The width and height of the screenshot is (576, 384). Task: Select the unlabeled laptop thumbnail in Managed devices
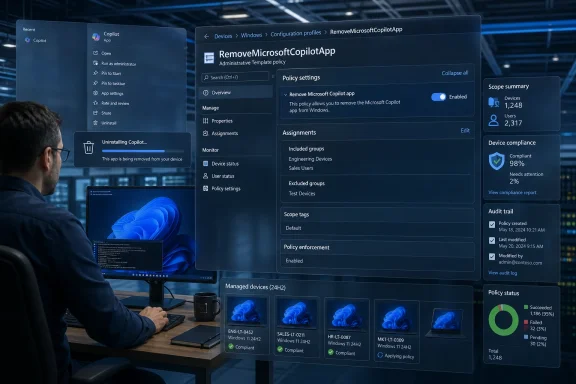point(445,323)
